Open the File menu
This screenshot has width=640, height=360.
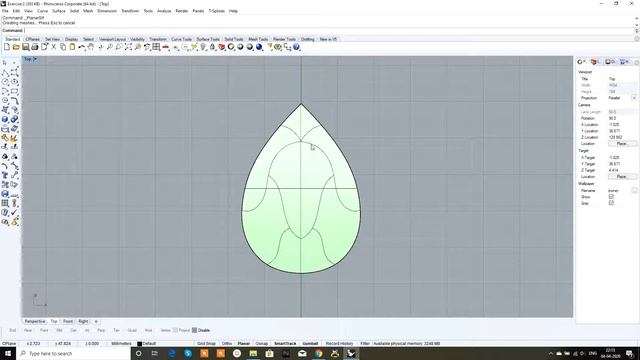click(x=5, y=11)
